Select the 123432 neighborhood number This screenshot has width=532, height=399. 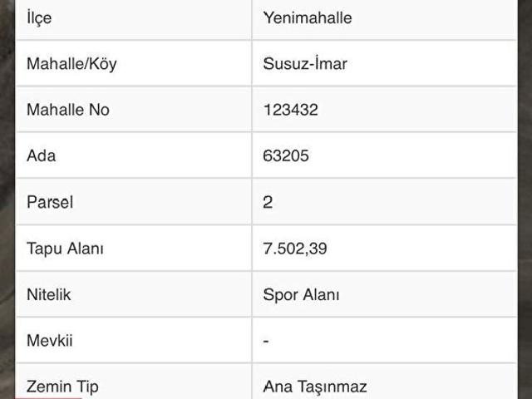point(290,110)
